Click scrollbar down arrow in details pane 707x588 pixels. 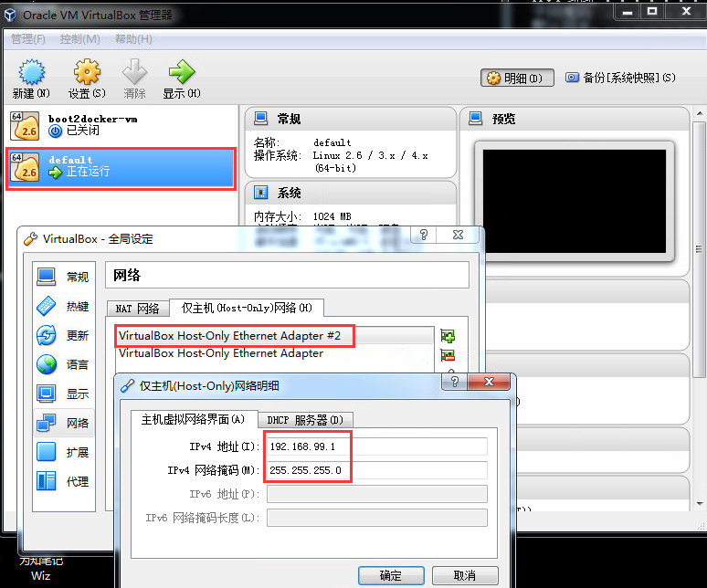click(699, 504)
